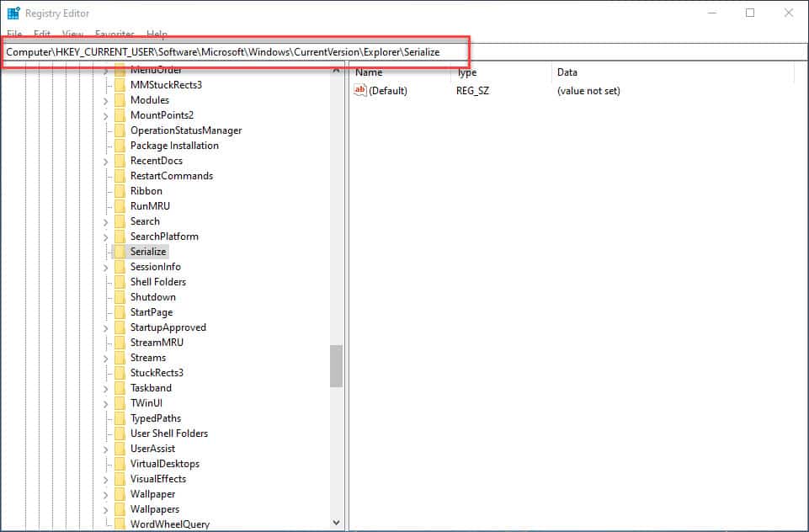Click the Taskband folder icon
809x532 pixels.
(x=120, y=388)
